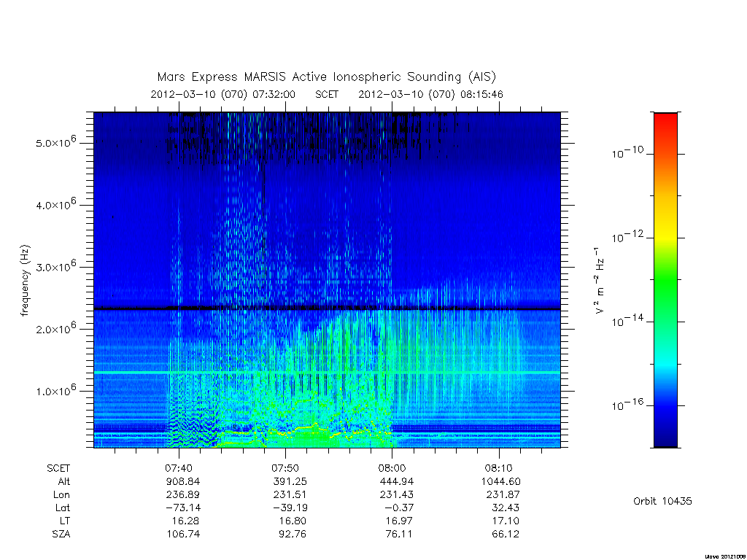Select SZA value 76.11
747x560 pixels.
click(399, 534)
